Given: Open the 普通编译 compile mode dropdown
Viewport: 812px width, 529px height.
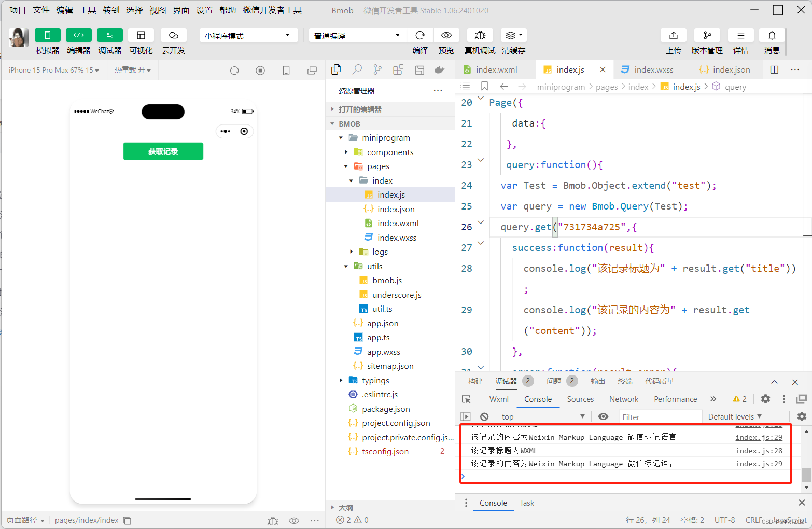Looking at the screenshot, I should pos(358,35).
